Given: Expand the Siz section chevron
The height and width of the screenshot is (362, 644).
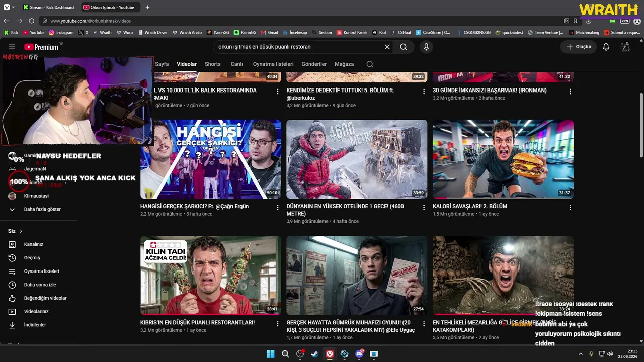Looking at the screenshot, I should tap(21, 231).
